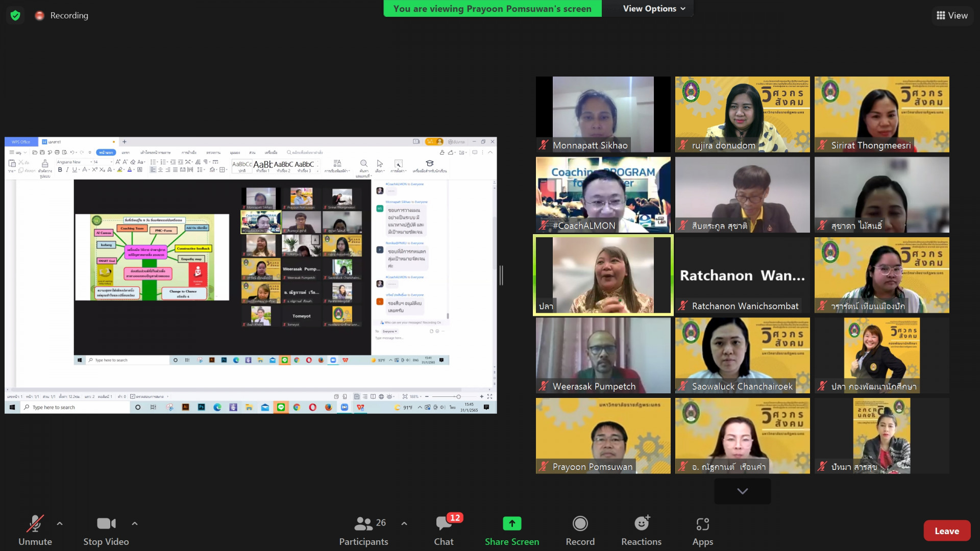This screenshot has width=980, height=551.
Task: Click Firefox icon on shared taskbar
Action: point(328,407)
